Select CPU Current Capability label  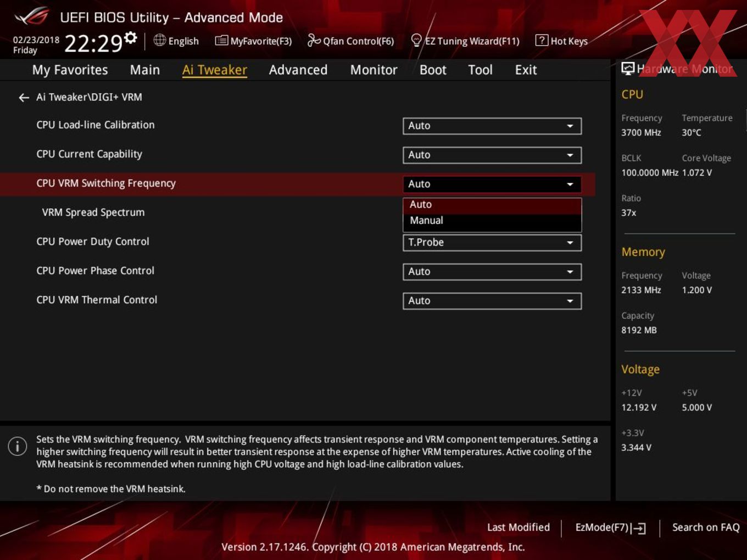[x=89, y=154]
